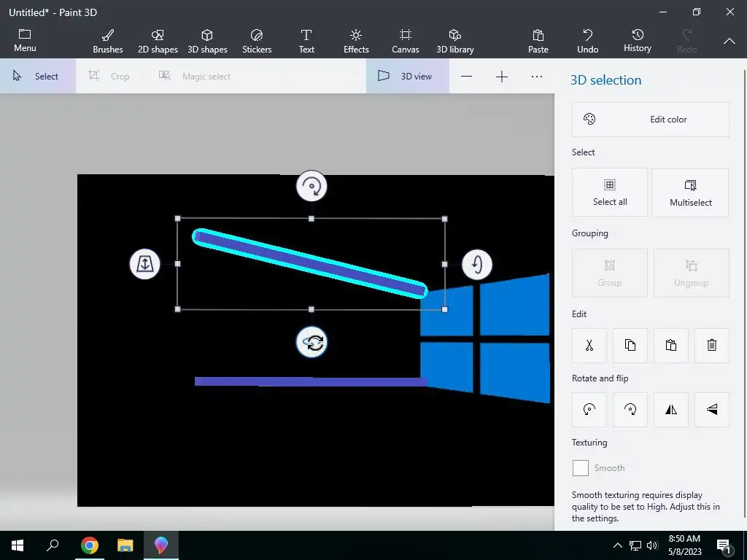Open the Windows Start menu
The height and width of the screenshot is (560, 747).
pos(18,545)
